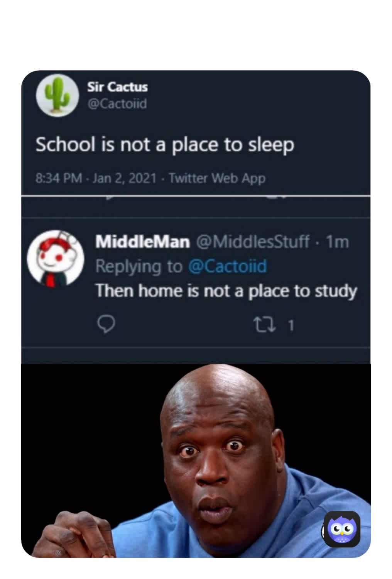This screenshot has height=579, width=392.
Task: Click the 1m reply timestamp
Action: [337, 242]
